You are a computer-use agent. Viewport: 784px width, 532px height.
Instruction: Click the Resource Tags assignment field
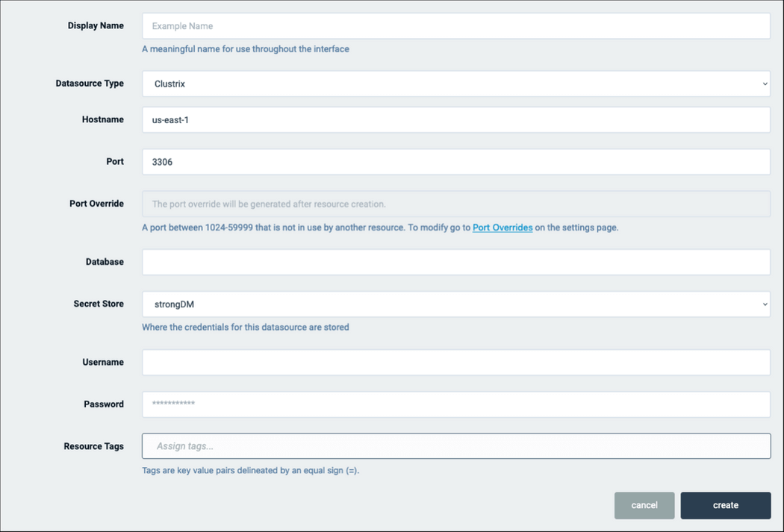click(456, 445)
